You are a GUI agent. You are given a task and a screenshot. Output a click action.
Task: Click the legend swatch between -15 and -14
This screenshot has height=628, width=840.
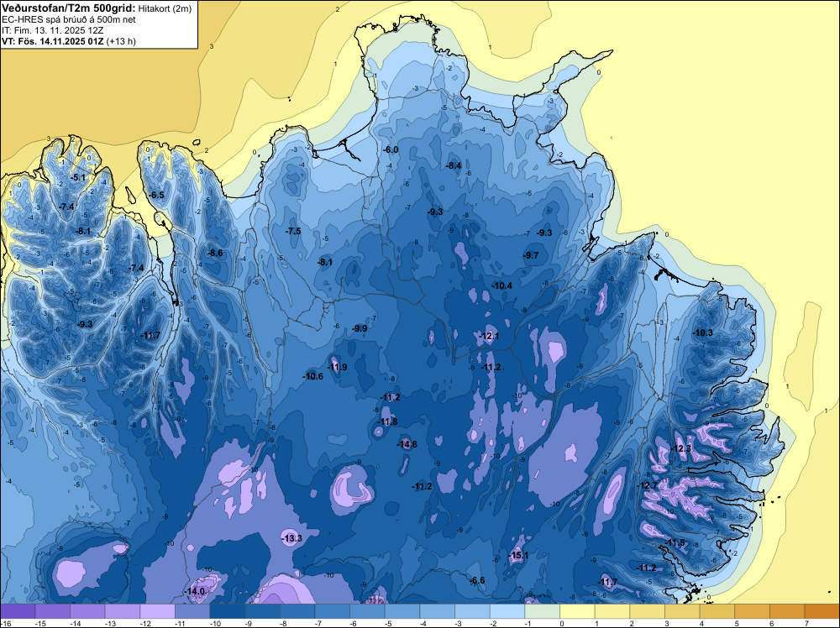52,611
